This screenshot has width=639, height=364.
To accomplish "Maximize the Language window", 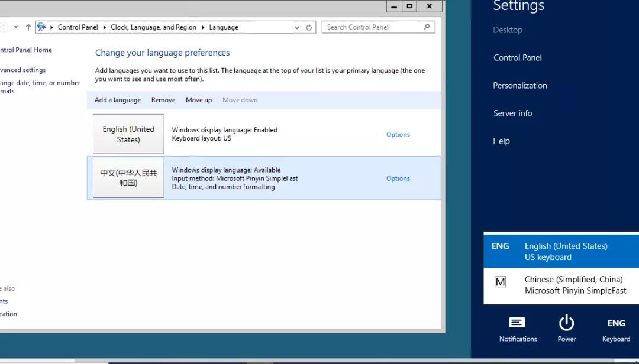I will click(x=409, y=6).
